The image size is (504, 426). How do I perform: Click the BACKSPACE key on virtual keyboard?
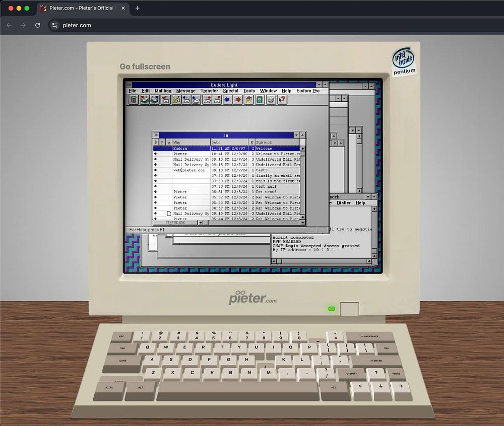369,337
